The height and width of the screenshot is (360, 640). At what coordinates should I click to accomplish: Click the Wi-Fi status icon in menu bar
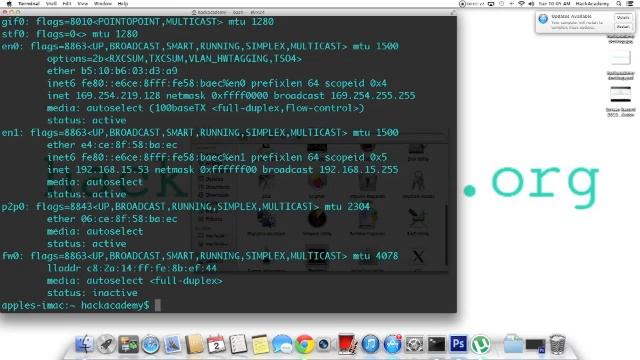[x=521, y=4]
